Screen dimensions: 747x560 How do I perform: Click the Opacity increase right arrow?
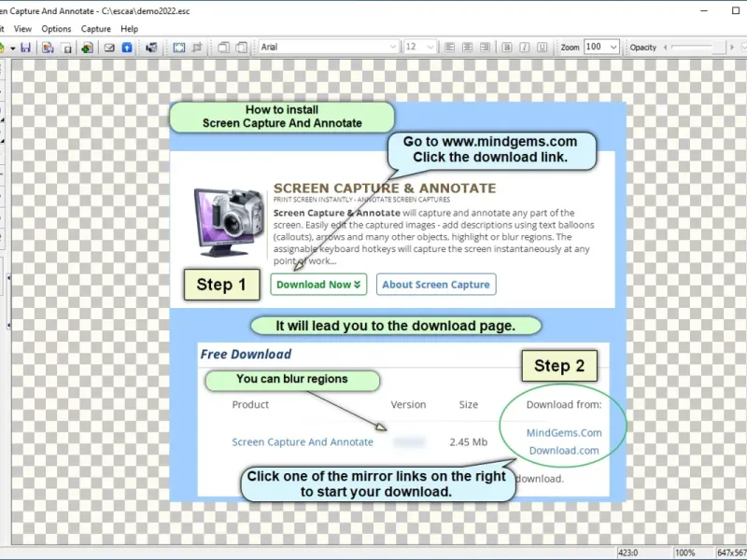point(732,48)
